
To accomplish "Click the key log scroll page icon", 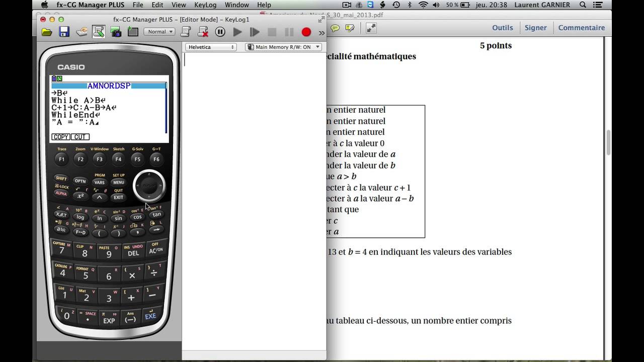I will (186, 32).
